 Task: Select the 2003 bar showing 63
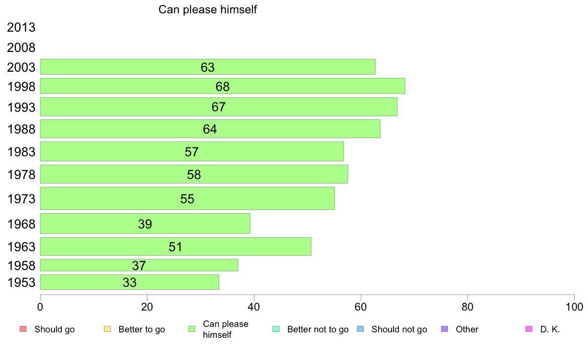click(208, 67)
